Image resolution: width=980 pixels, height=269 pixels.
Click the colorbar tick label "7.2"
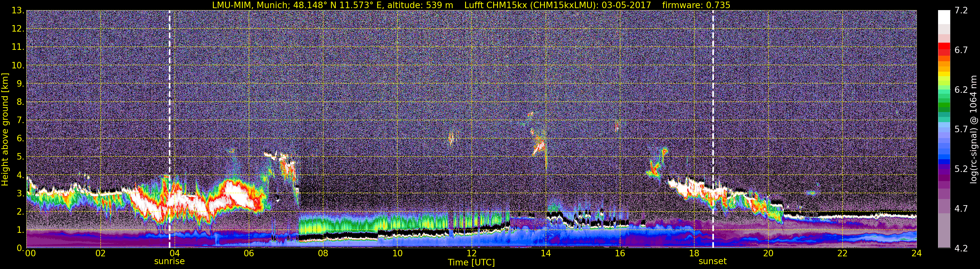961,10
